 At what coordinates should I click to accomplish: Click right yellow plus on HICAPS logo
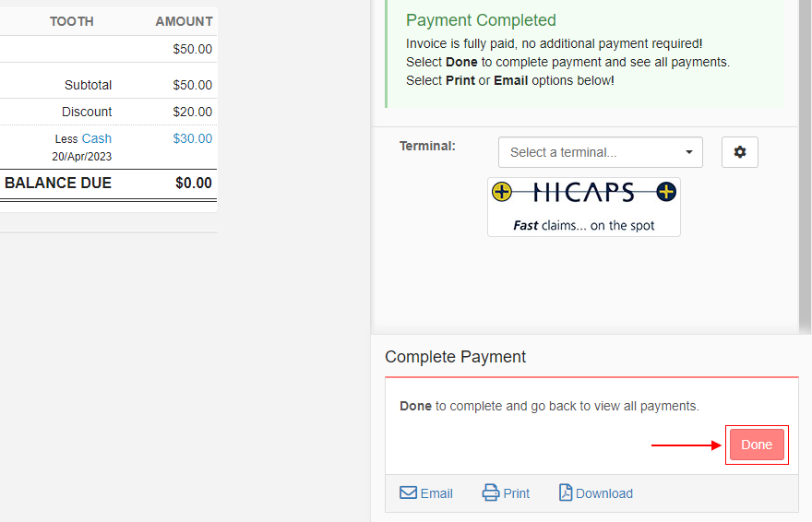[666, 192]
